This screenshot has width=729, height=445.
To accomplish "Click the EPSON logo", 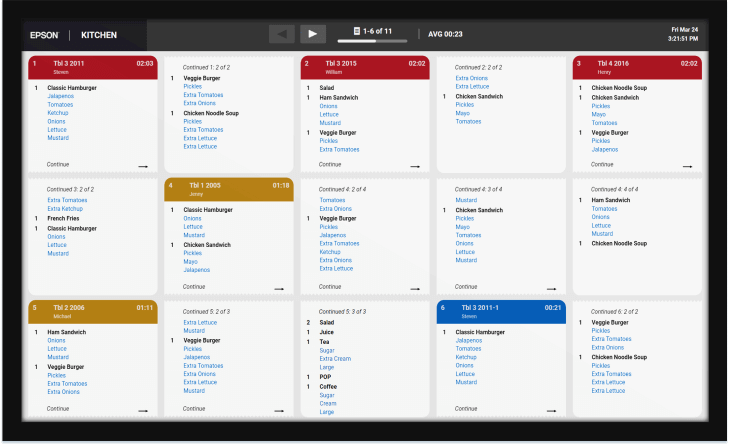I will pyautogui.click(x=44, y=35).
